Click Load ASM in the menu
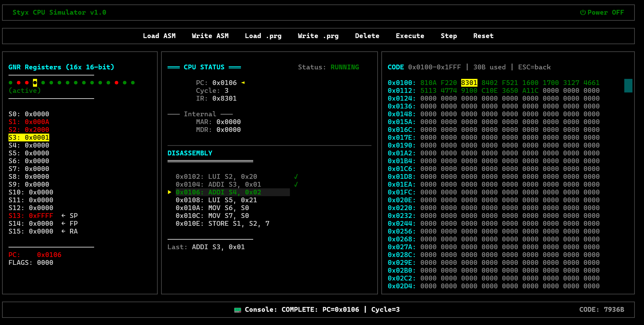 [159, 36]
